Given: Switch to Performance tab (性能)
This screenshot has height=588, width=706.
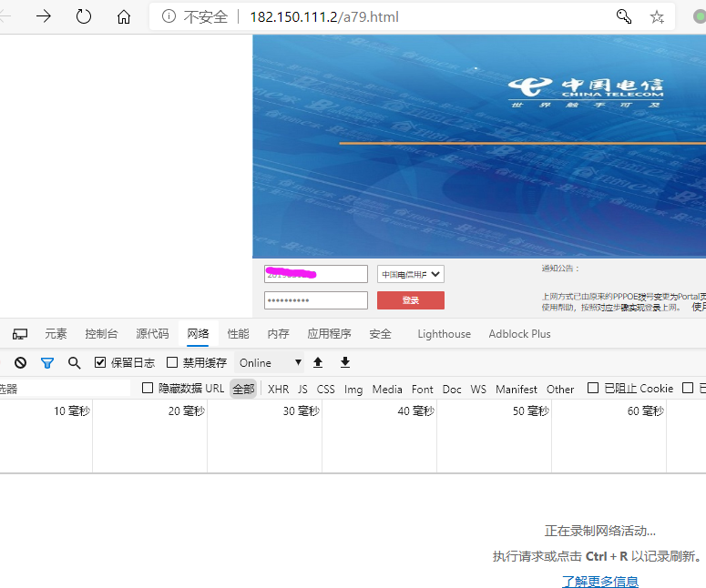Looking at the screenshot, I should (x=238, y=334).
